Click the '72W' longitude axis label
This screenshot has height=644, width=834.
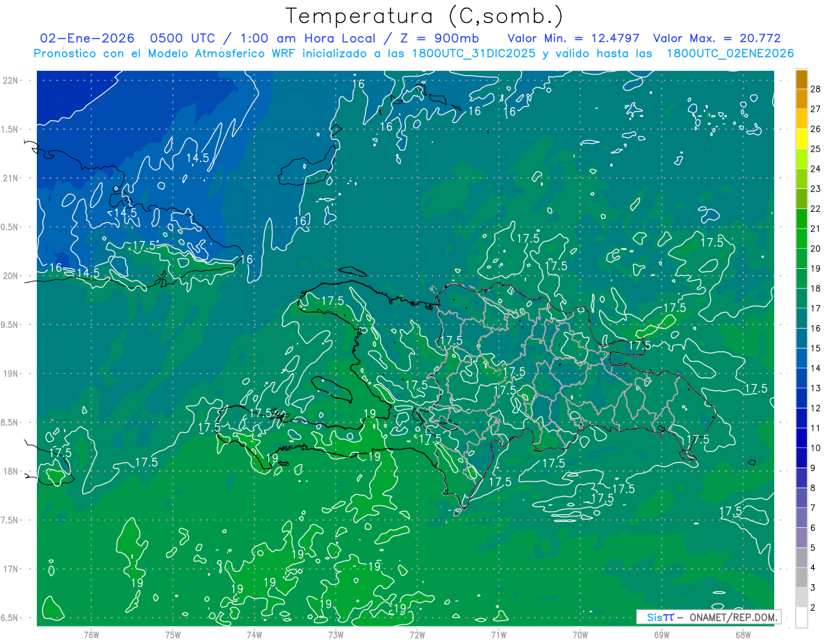(x=417, y=634)
